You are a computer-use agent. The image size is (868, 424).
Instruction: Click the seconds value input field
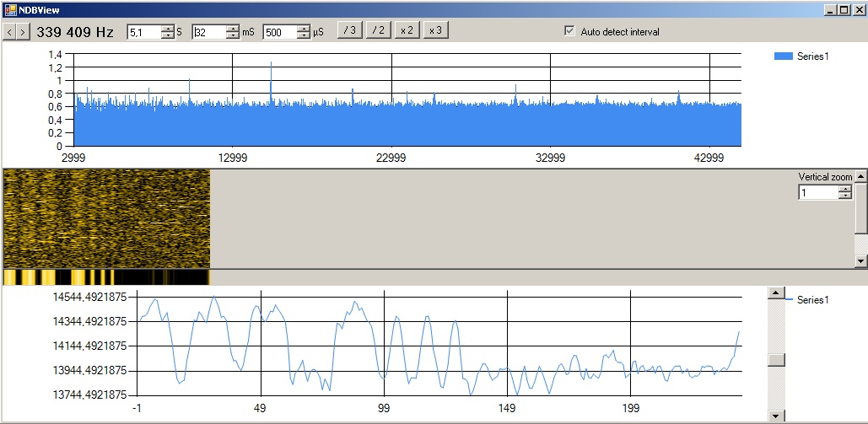point(142,32)
